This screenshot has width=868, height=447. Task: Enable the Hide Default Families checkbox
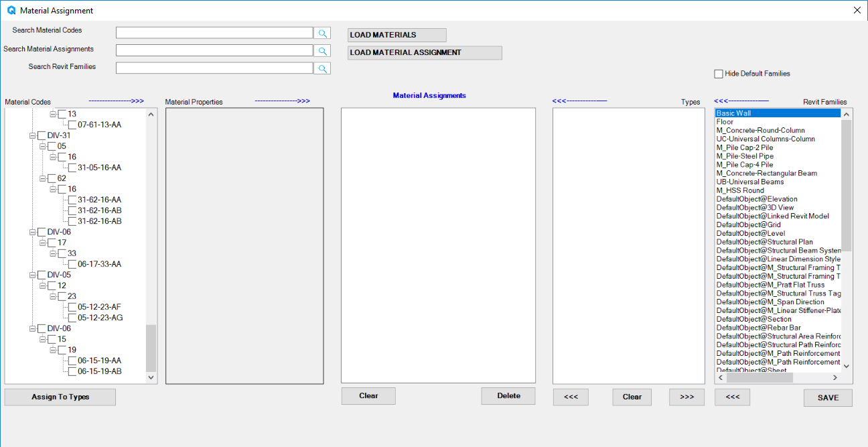tap(719, 74)
